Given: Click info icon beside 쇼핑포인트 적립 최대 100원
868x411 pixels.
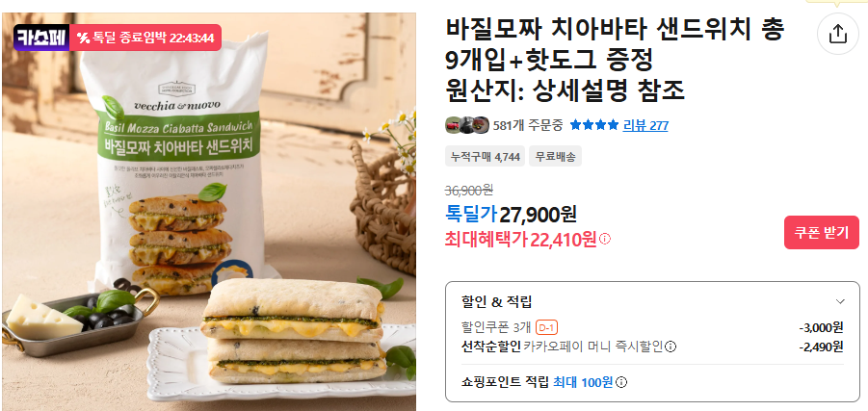Looking at the screenshot, I should [621, 382].
